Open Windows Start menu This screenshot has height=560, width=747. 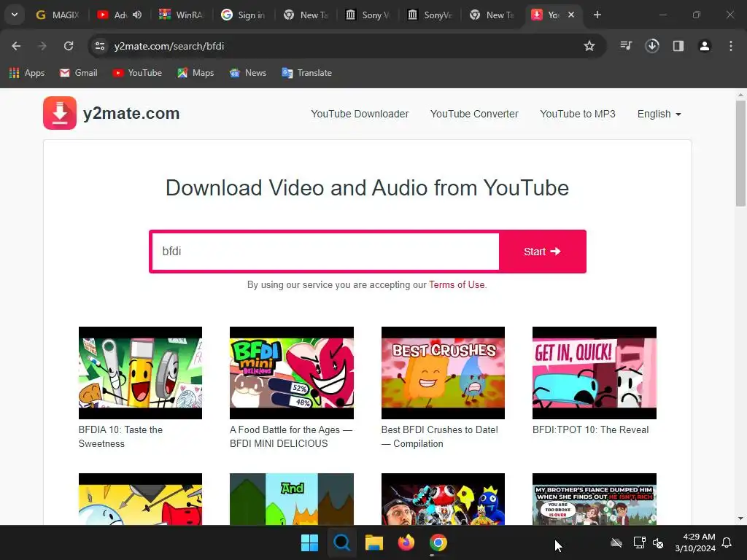pyautogui.click(x=309, y=542)
